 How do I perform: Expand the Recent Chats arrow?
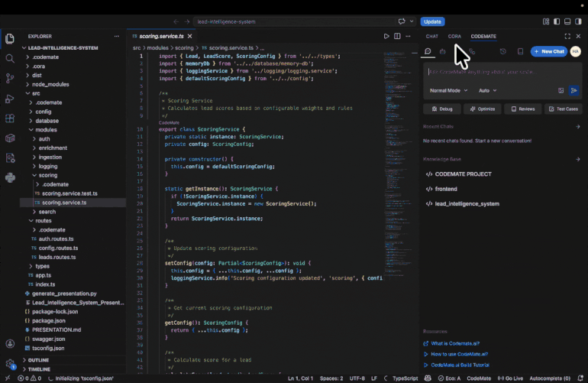point(578,127)
